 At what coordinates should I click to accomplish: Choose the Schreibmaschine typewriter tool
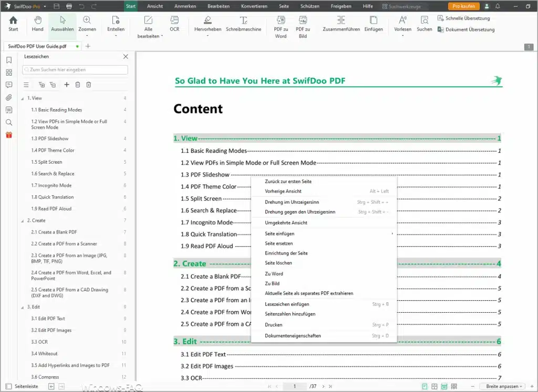point(244,24)
